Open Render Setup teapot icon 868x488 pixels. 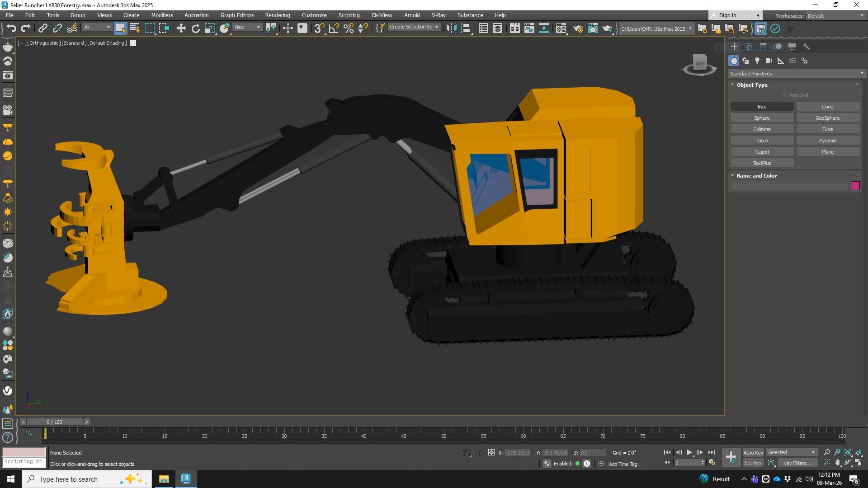(x=578, y=28)
